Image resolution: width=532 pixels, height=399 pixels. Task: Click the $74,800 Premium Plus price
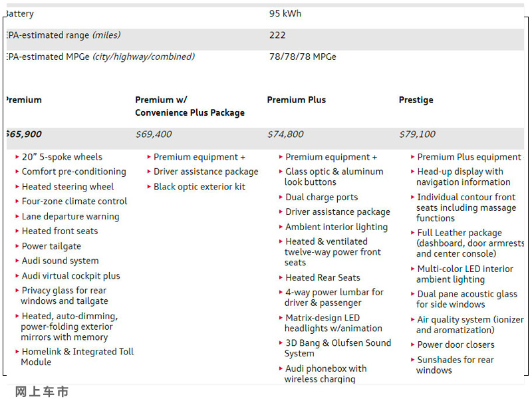[285, 134]
